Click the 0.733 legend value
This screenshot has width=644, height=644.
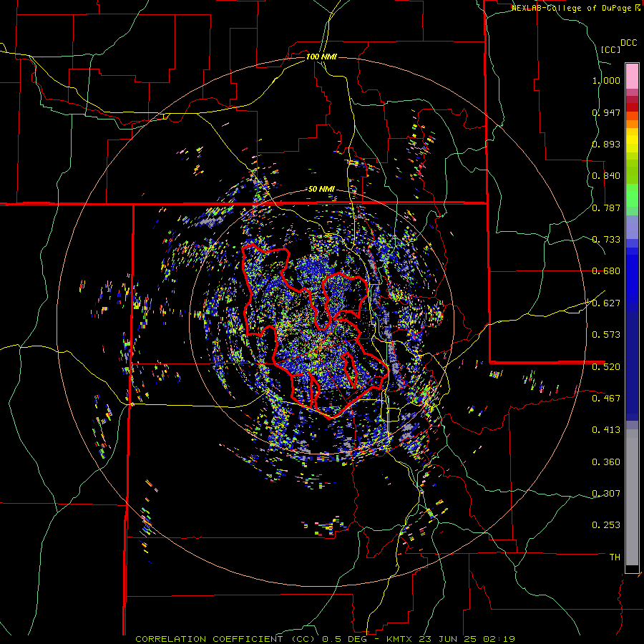pos(606,240)
